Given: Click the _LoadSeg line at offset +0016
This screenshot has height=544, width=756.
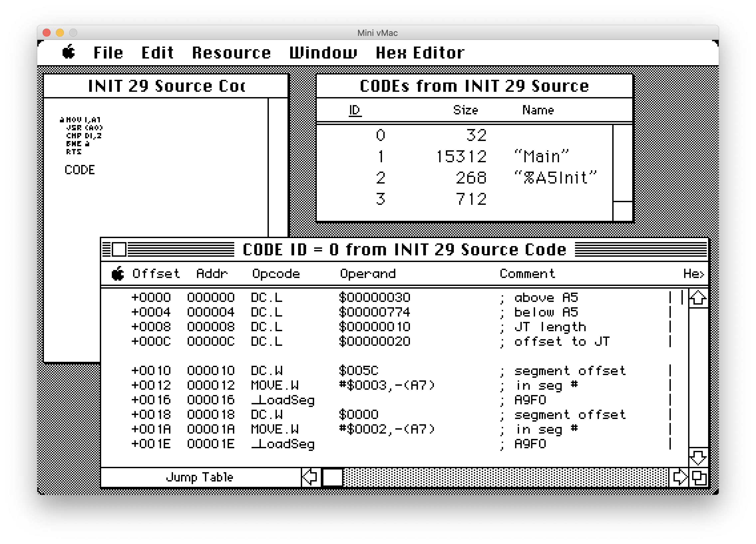Looking at the screenshot, I should (283, 400).
